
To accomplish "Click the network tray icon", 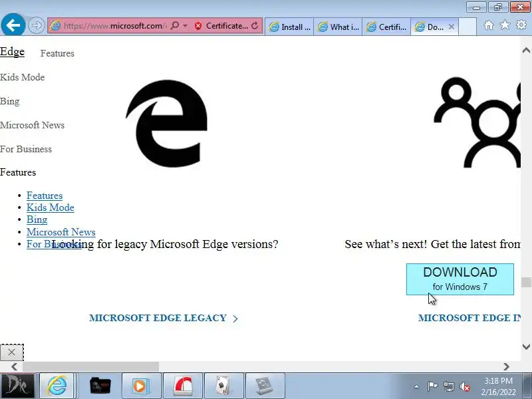I will click(448, 386).
